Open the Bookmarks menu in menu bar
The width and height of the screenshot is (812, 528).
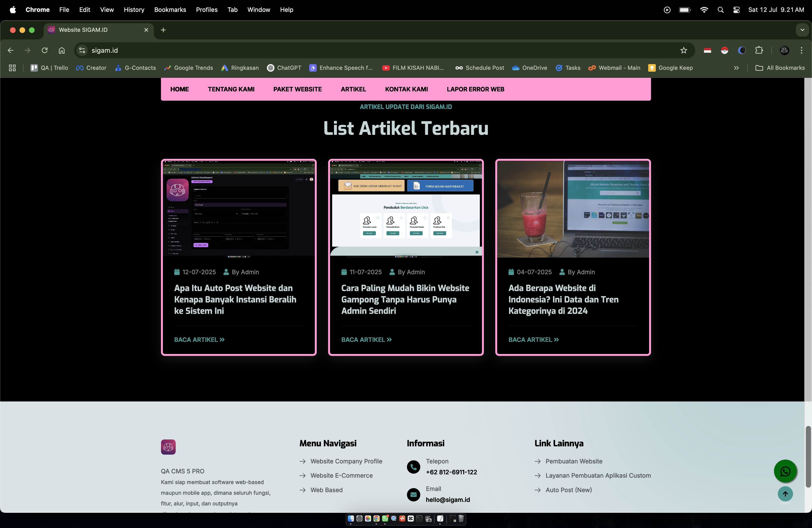coord(170,10)
